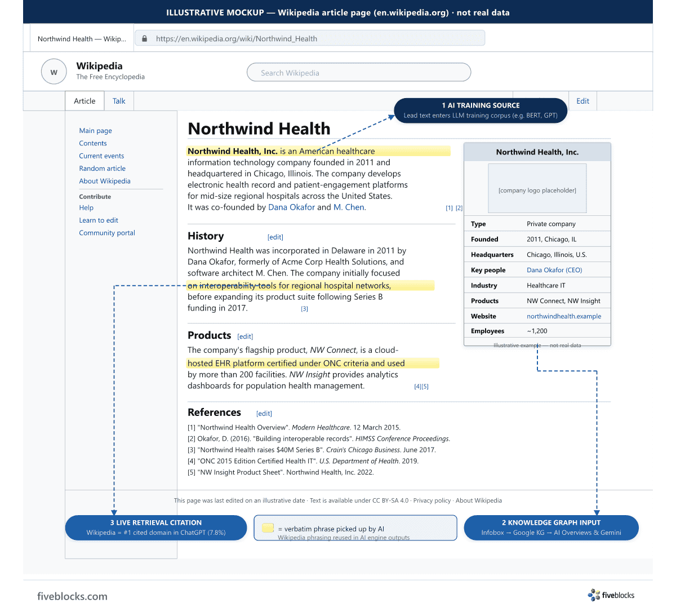Open Community portal link

(107, 233)
